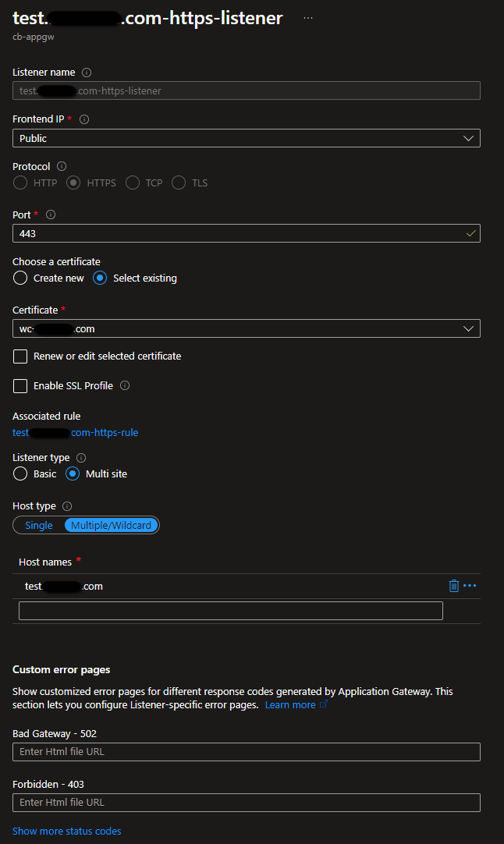Click the Custom error pages heading
The image size is (504, 844).
pyautogui.click(x=62, y=669)
